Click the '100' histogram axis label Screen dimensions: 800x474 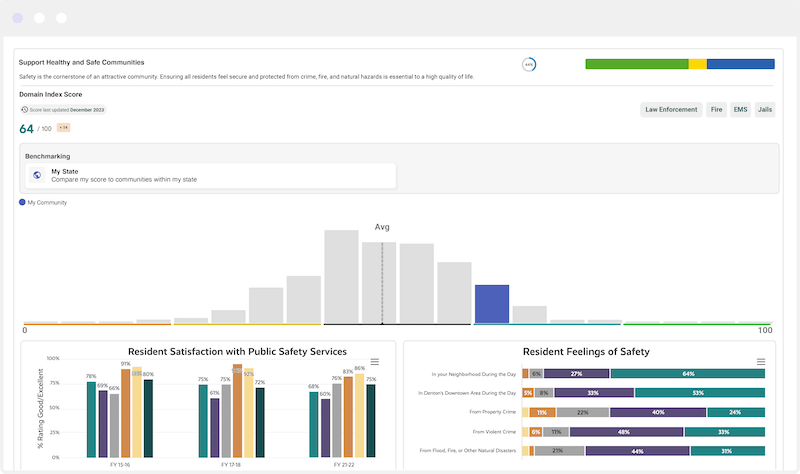(x=765, y=330)
